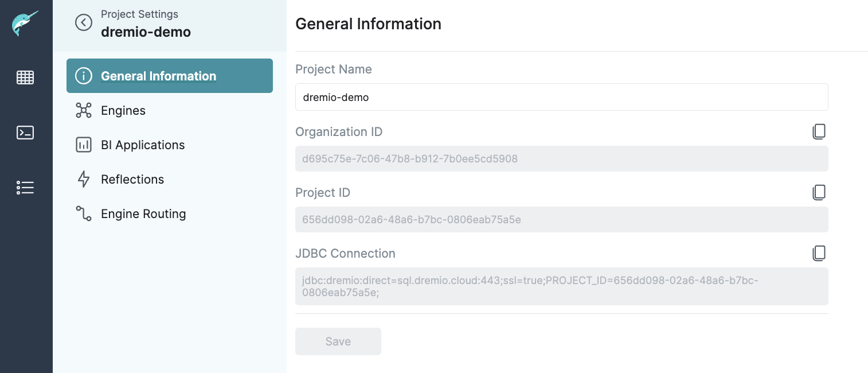Open the Reflections settings page

132,179
